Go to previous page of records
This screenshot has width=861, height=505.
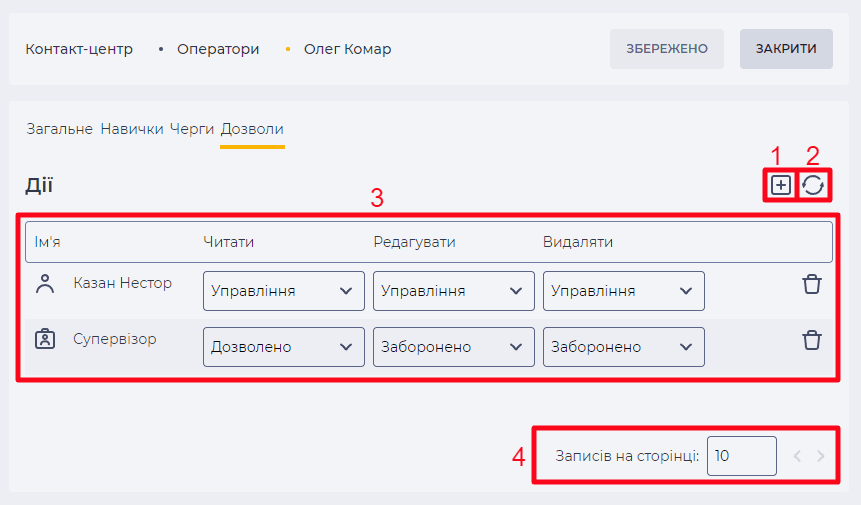797,456
